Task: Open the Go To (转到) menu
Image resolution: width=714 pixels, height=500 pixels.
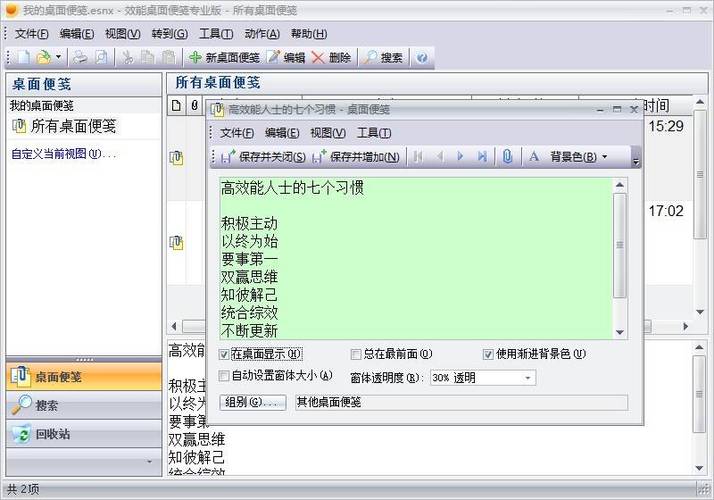Action: point(169,34)
